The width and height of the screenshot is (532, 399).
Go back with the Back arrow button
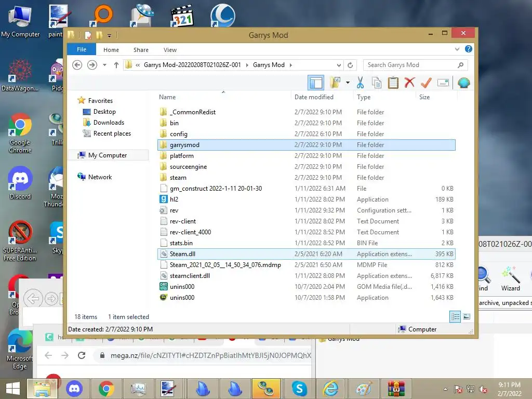point(77,65)
